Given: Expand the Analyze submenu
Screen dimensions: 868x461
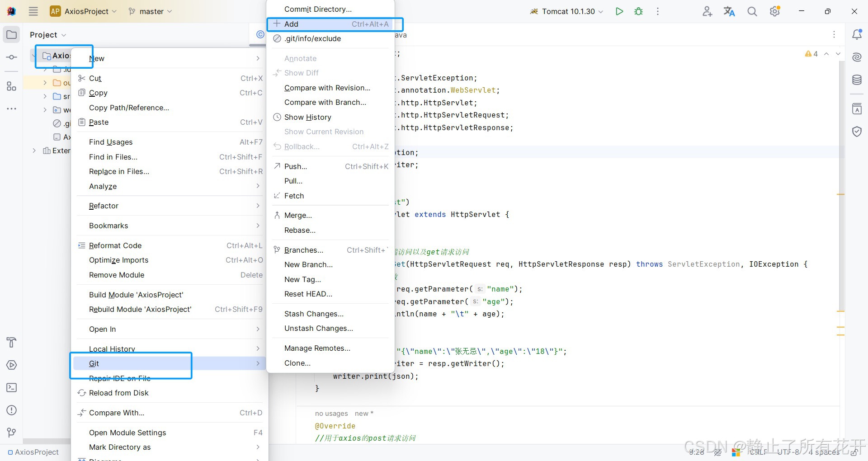Looking at the screenshot, I should [x=170, y=186].
